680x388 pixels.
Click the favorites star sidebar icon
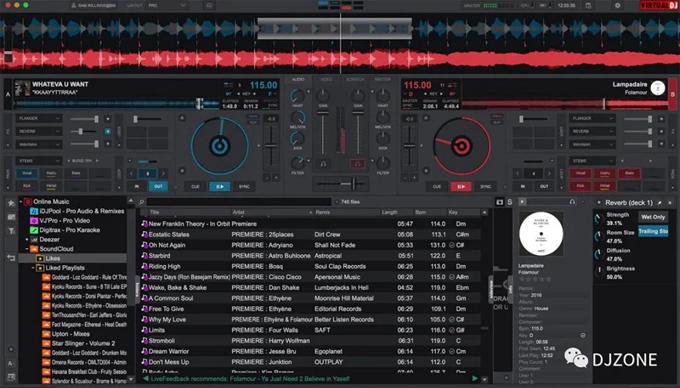(11, 203)
